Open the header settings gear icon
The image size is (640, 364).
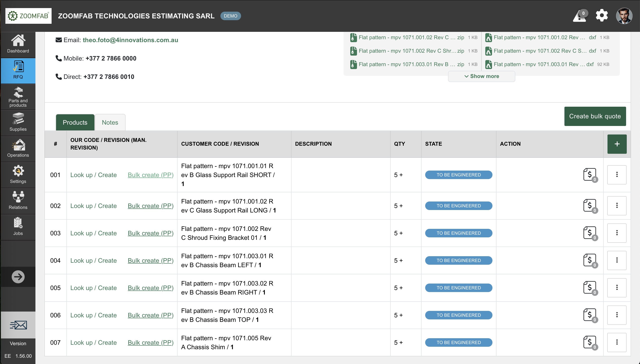(x=601, y=16)
